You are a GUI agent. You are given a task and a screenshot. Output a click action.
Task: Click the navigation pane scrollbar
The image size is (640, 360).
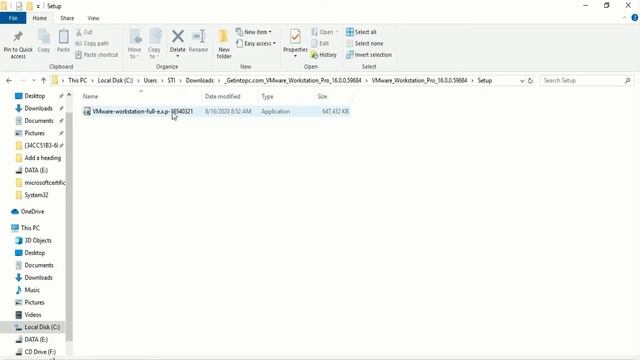click(69, 226)
